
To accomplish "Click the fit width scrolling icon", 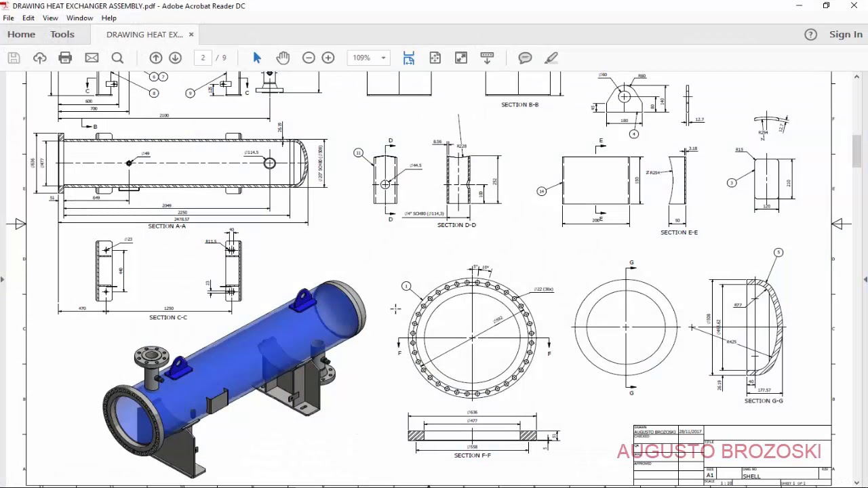I will pos(408,58).
